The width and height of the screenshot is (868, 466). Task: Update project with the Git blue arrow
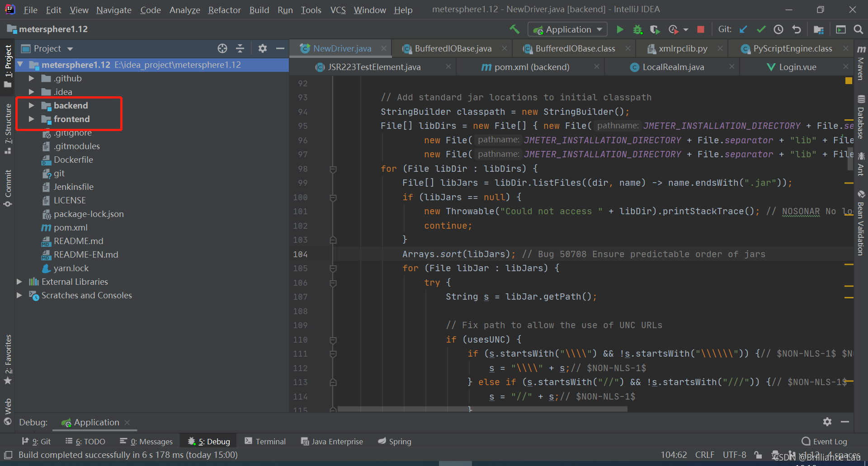743,29
